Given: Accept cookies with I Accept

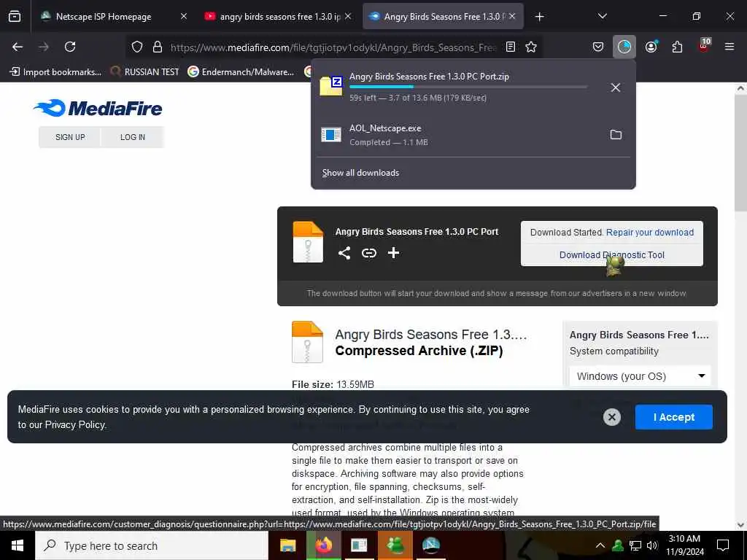Looking at the screenshot, I should (x=673, y=417).
